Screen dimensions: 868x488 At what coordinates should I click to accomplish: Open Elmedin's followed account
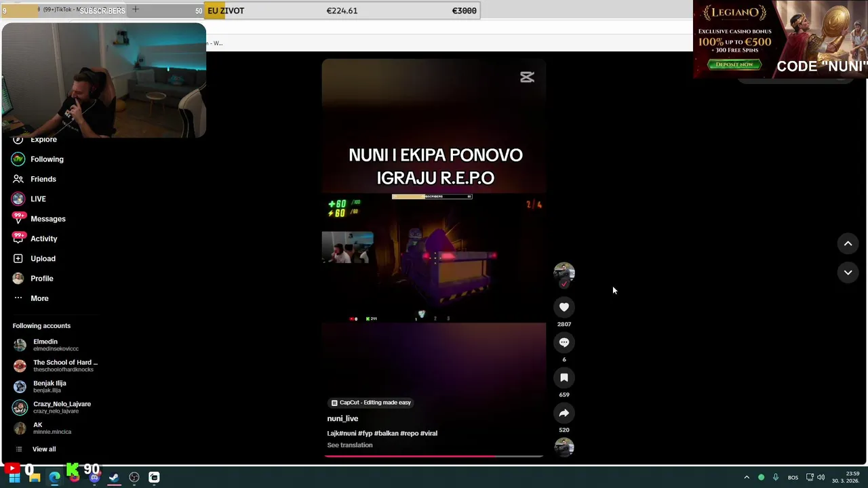[56, 345]
